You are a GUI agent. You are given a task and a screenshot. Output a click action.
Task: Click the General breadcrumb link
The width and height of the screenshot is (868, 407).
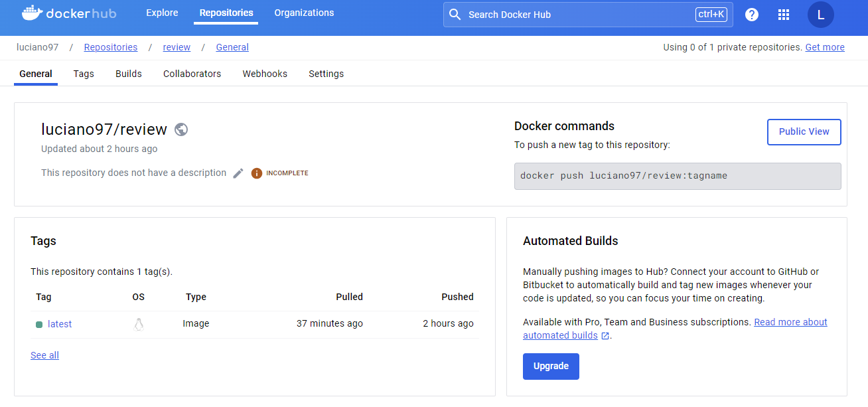click(x=232, y=47)
